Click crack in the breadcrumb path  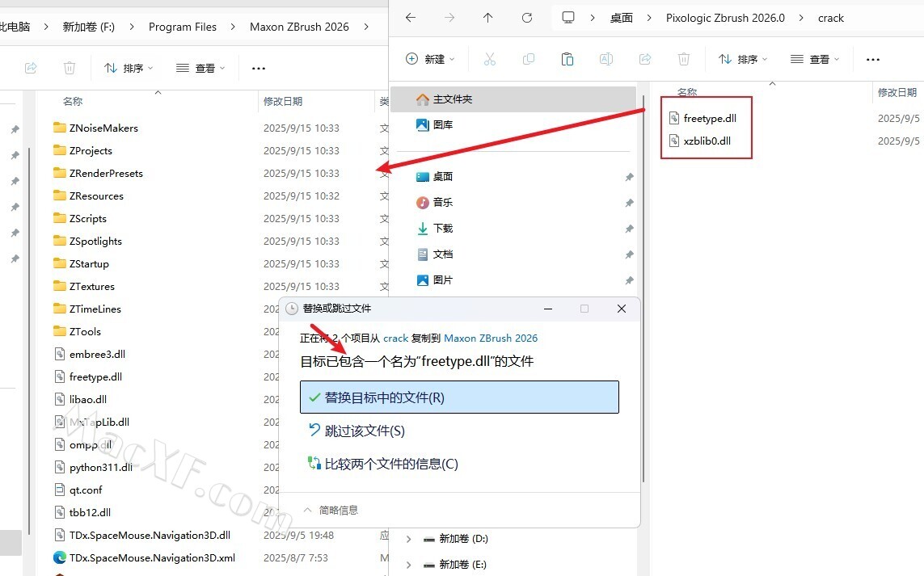831,18
